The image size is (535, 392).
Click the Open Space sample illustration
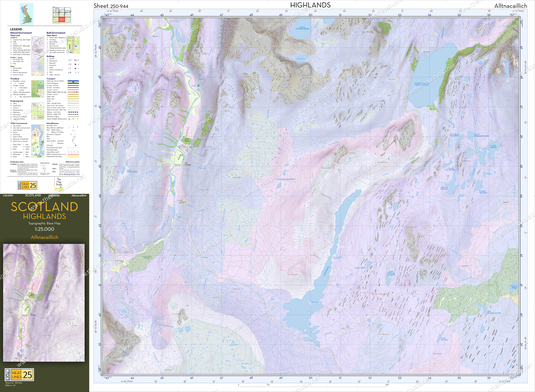[x=73, y=45]
